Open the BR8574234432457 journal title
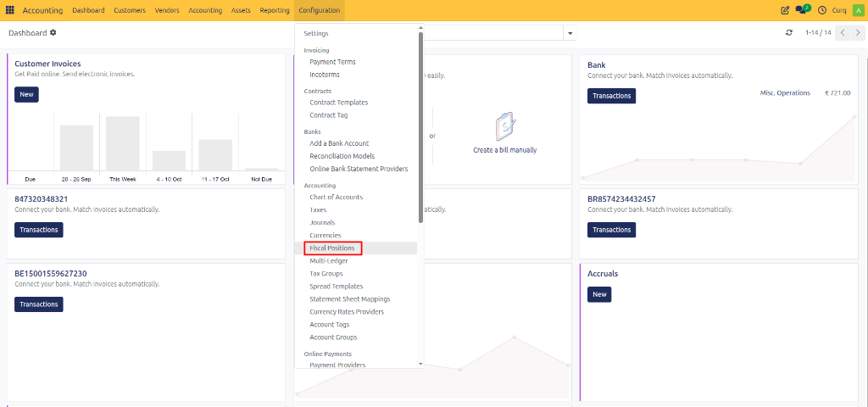 click(x=621, y=198)
